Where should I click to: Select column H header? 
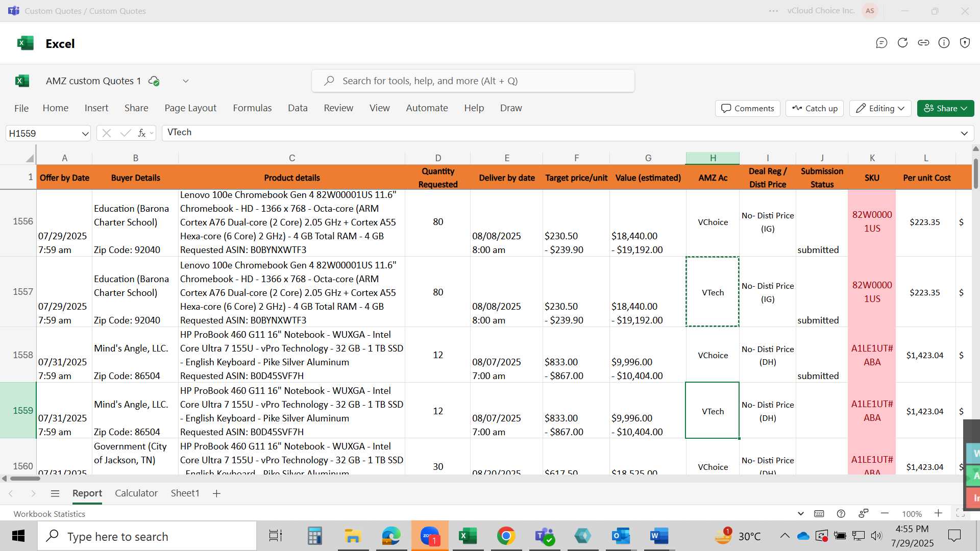click(713, 158)
